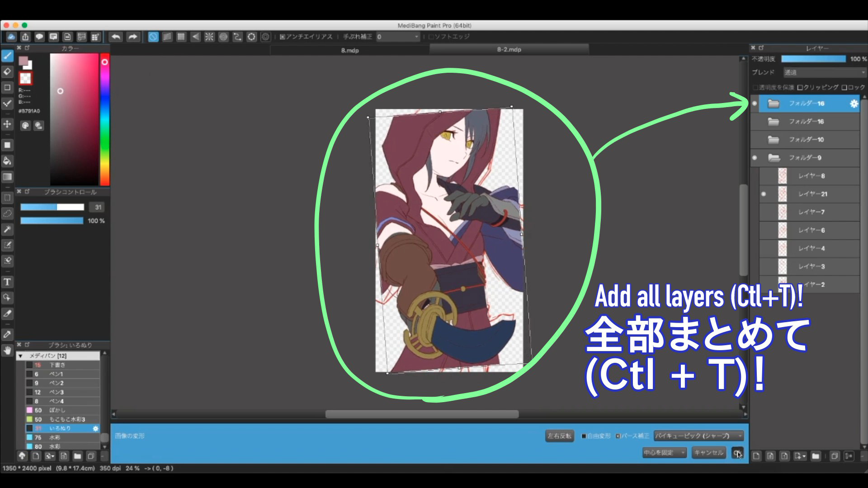The image size is (868, 488).
Task: Click the export share icon in the top toolbar
Action: coord(25,37)
